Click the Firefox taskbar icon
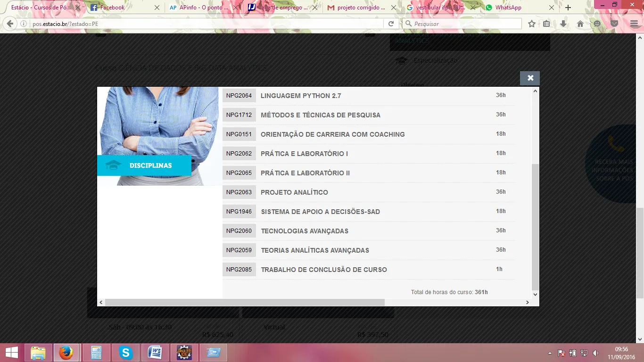 (66, 353)
